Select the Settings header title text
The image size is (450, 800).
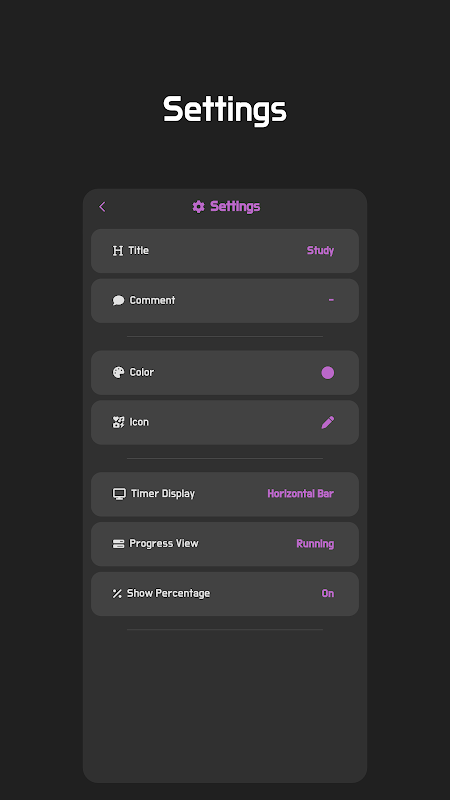(235, 207)
